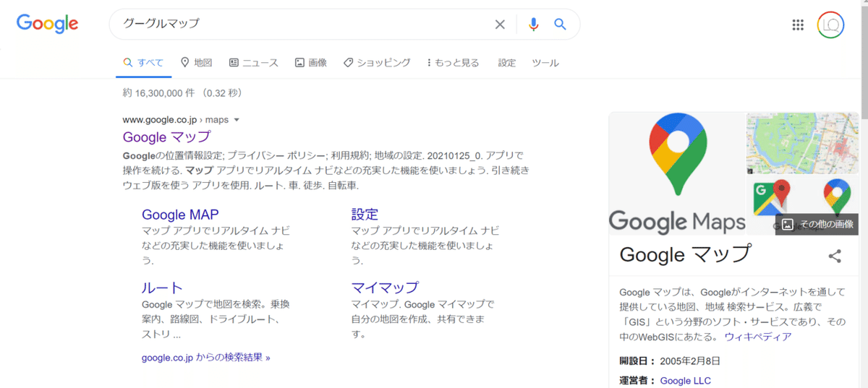
Task: Expand the もっと見る menu
Action: tap(453, 63)
